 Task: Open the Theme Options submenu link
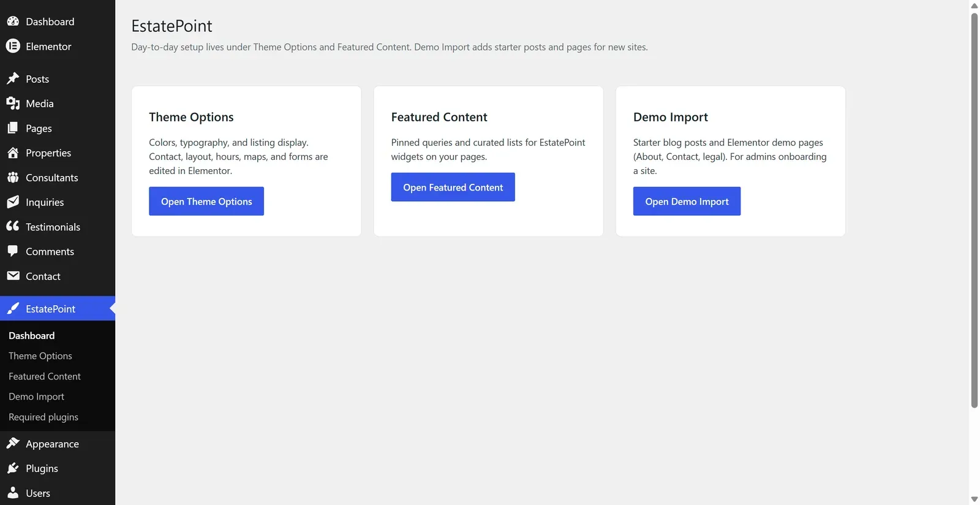tap(40, 355)
